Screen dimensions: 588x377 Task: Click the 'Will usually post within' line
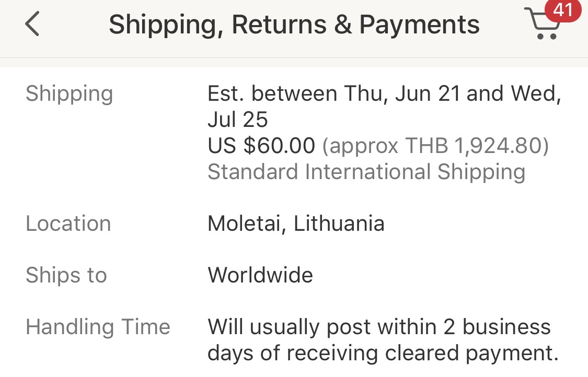379,327
